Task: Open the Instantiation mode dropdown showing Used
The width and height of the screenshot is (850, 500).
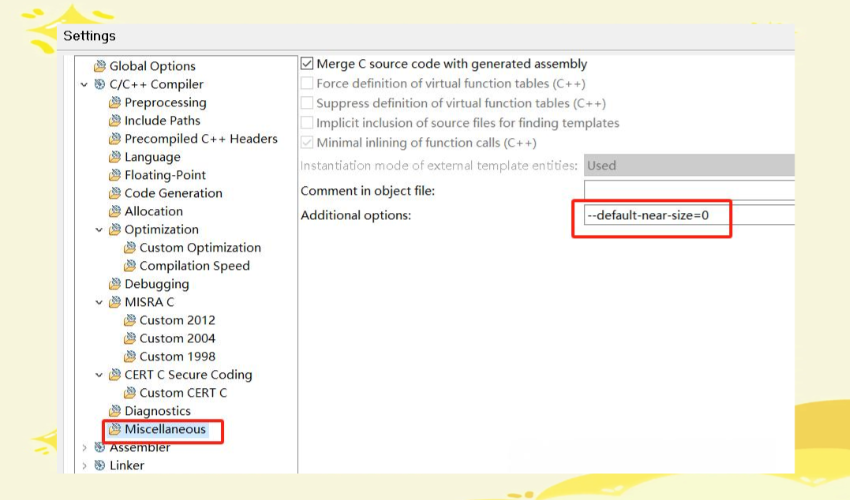Action: [689, 165]
